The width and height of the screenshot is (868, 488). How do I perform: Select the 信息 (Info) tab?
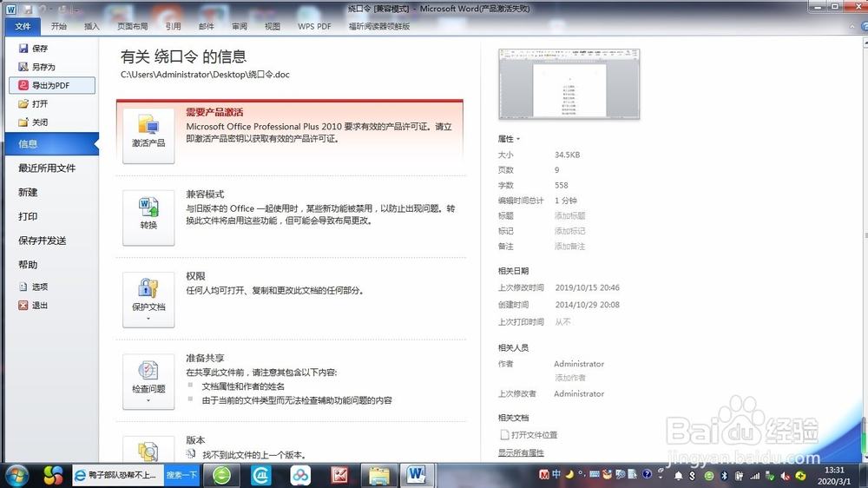click(x=51, y=144)
